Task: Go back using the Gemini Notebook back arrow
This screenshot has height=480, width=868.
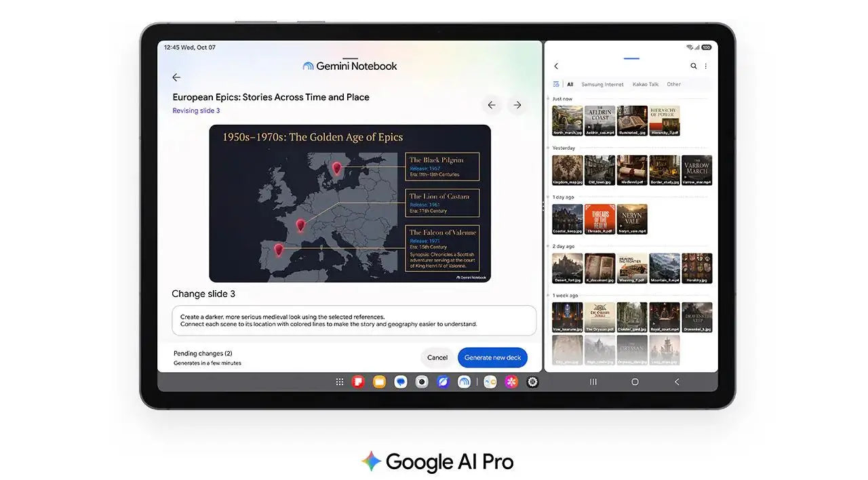Action: (x=176, y=77)
